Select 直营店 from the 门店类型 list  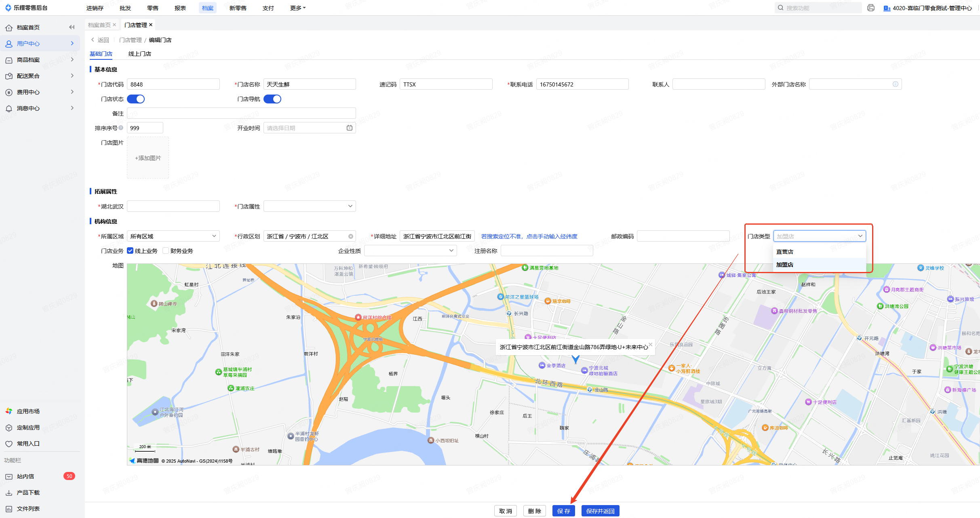coord(785,252)
